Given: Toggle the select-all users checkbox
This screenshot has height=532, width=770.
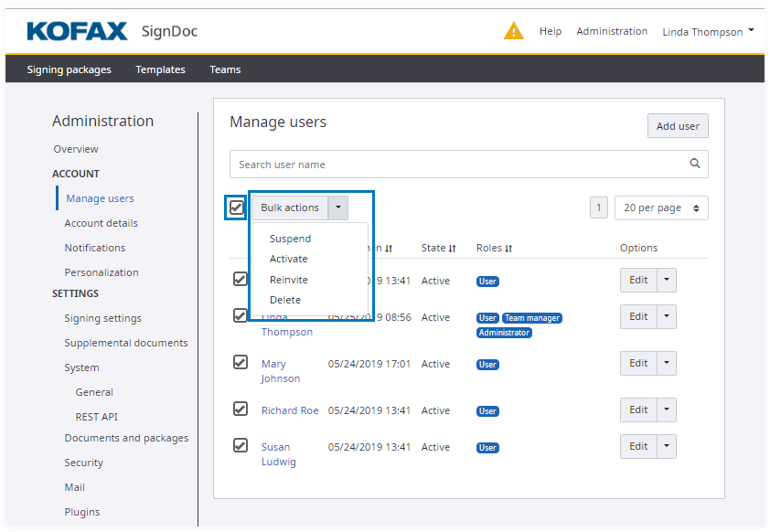Looking at the screenshot, I should 237,207.
